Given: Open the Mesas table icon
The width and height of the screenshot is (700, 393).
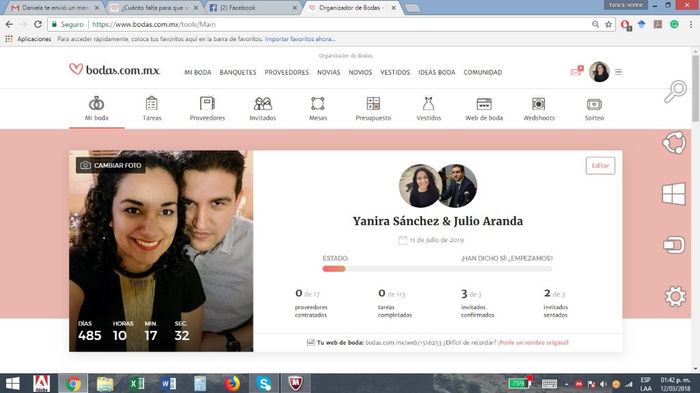Looking at the screenshot, I should click(x=318, y=104).
